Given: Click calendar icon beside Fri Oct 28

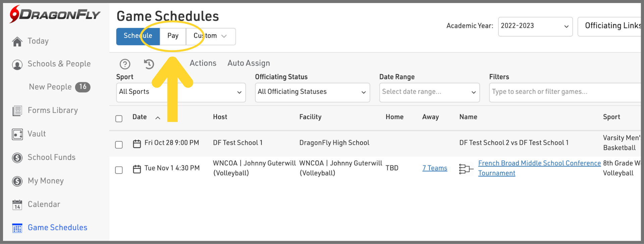Looking at the screenshot, I should (x=137, y=144).
